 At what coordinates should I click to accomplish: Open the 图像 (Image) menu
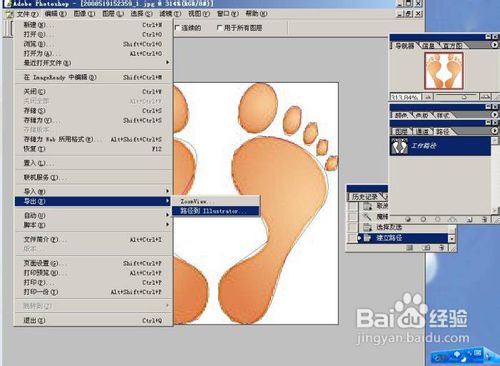(84, 14)
